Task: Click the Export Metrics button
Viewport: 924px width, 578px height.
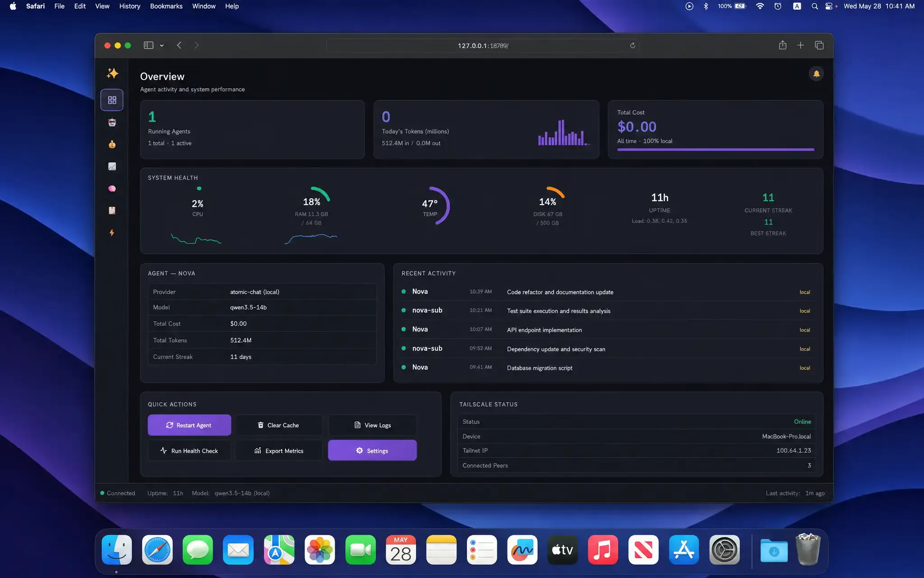Action: 278,451
